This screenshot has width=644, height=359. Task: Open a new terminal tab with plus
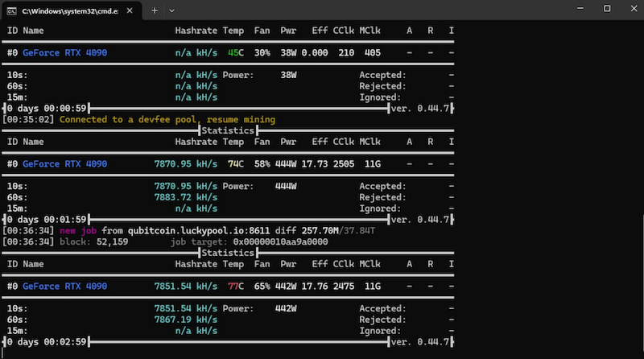coord(155,10)
